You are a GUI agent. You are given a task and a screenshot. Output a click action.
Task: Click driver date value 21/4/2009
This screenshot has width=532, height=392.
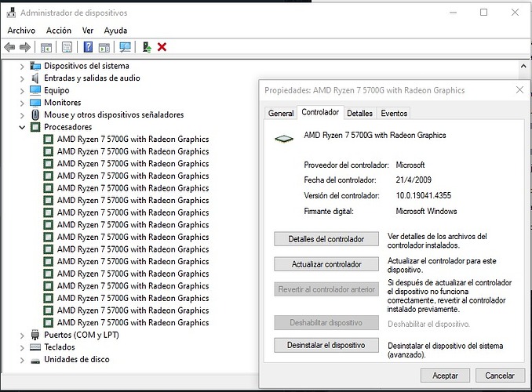pyautogui.click(x=414, y=180)
